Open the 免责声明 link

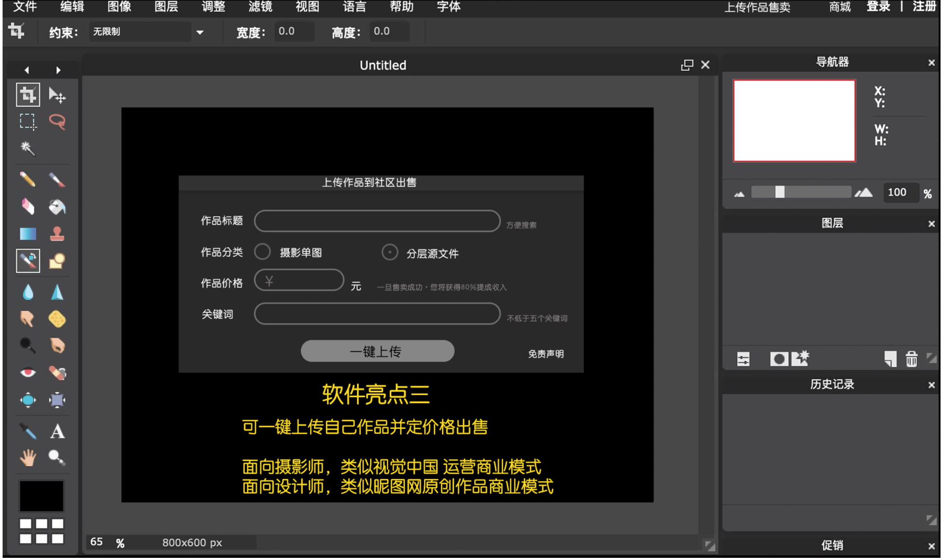tap(546, 354)
